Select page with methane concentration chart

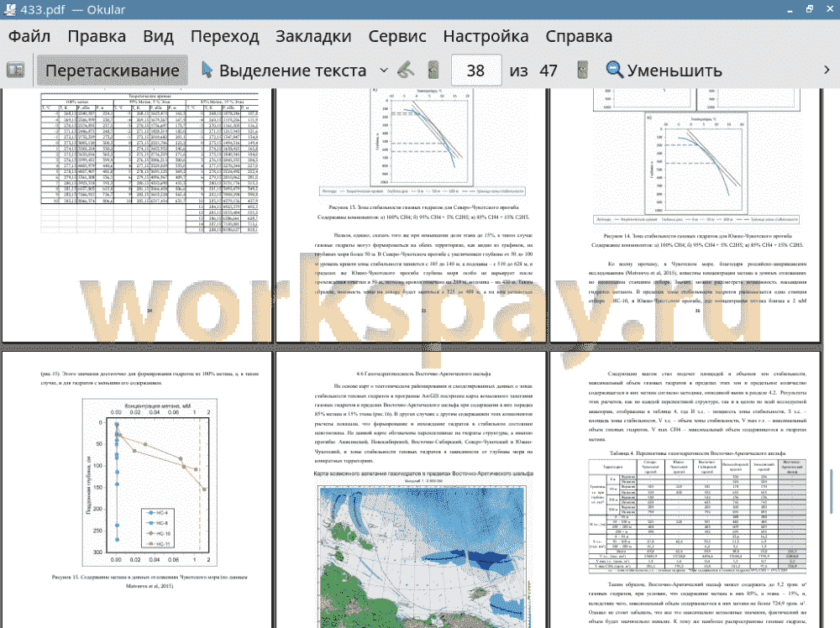(137, 489)
